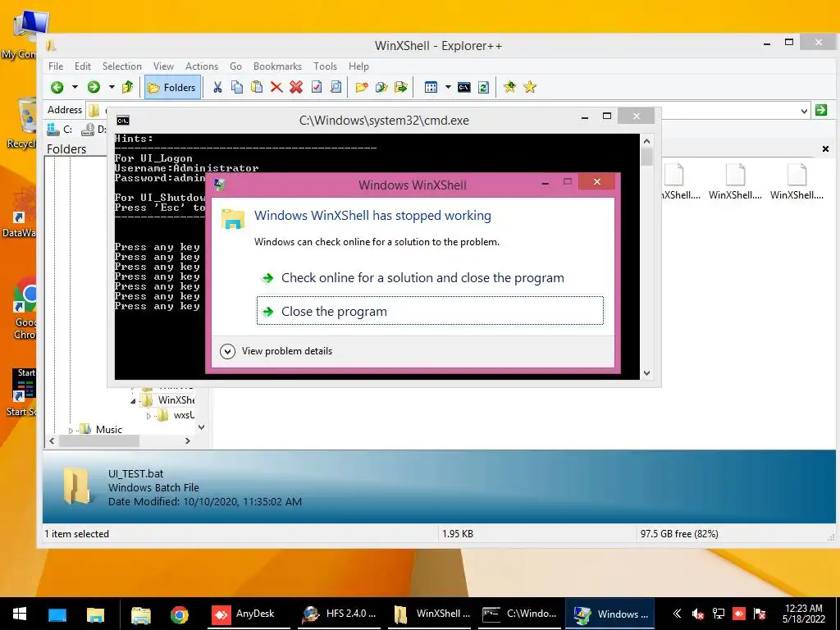This screenshot has width=840, height=630.
Task: Create a new folder via toolbar icon
Action: click(x=362, y=87)
